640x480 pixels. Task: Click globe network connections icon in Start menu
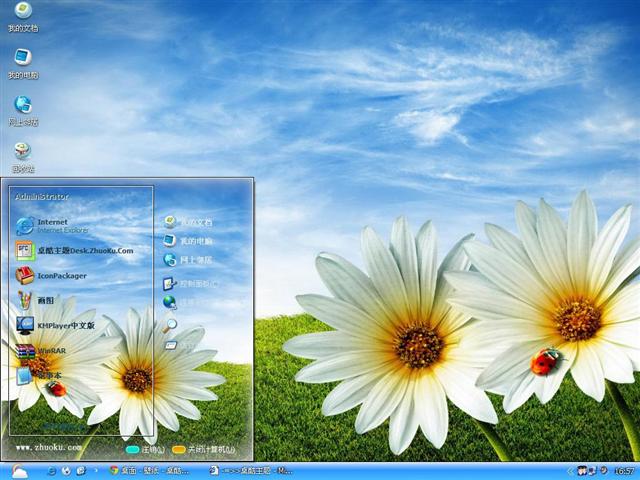(x=170, y=302)
